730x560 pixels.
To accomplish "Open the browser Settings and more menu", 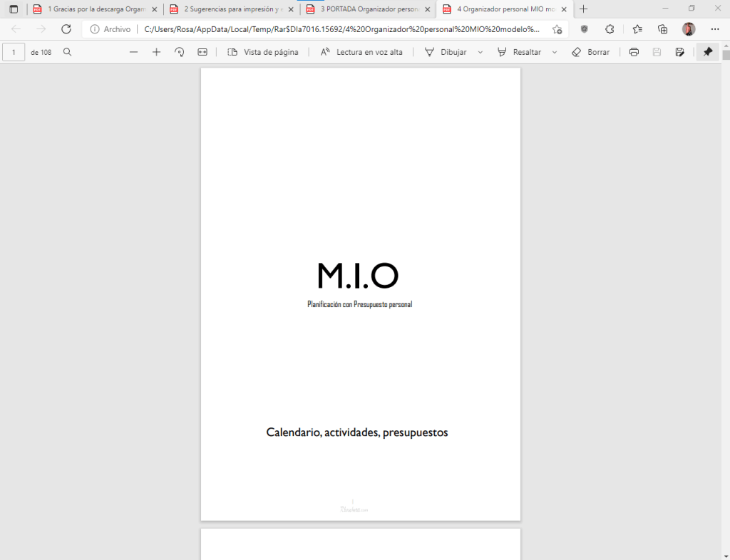I will point(715,29).
